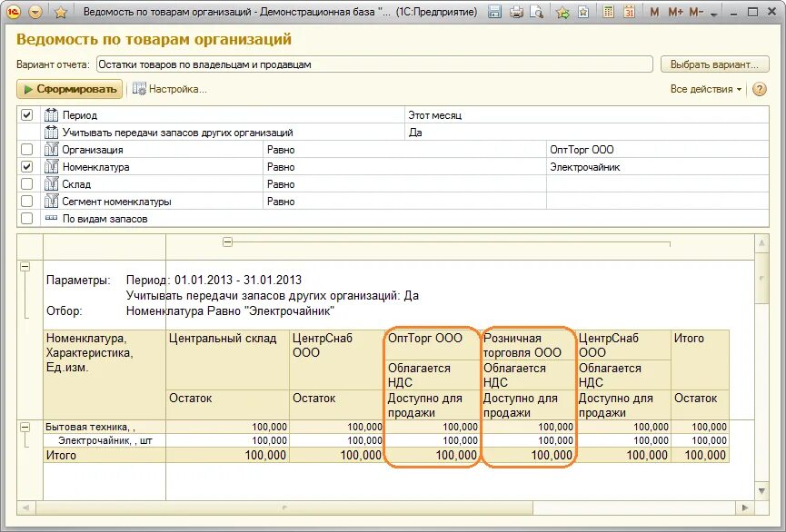Collapse the column group at report top
The image size is (786, 532).
227,242
